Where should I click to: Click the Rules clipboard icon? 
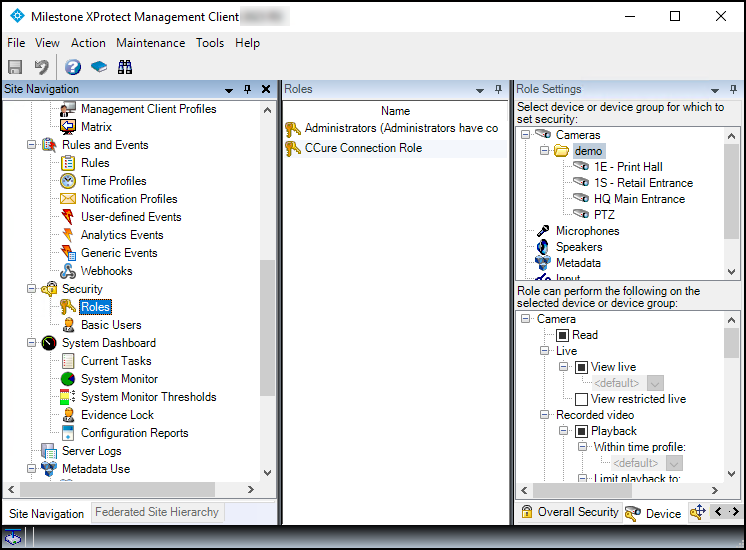pyautogui.click(x=68, y=163)
